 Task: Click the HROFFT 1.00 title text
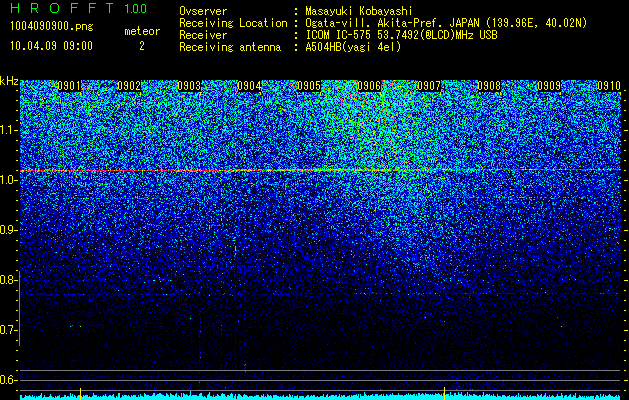click(x=78, y=8)
